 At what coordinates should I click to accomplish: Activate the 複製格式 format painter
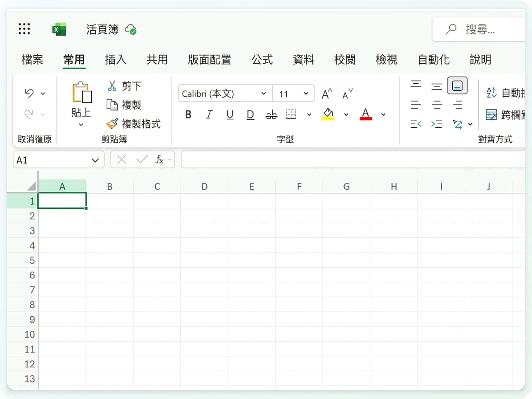tap(134, 124)
